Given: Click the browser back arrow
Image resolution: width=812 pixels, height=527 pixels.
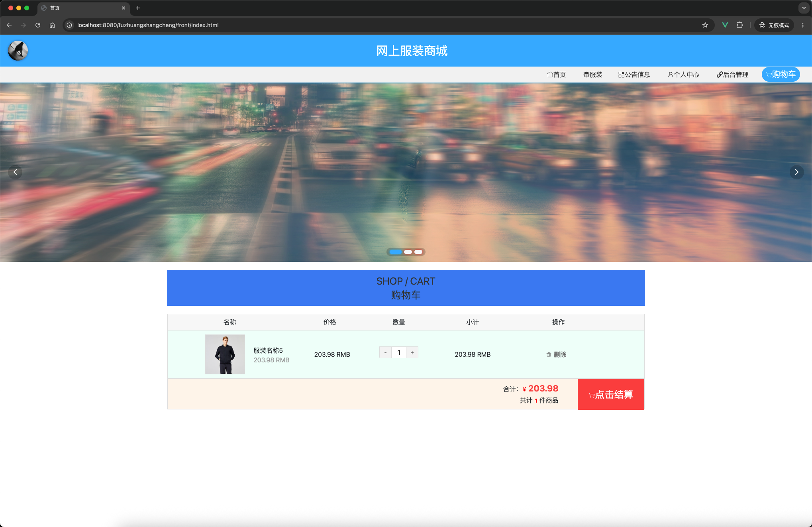Looking at the screenshot, I should point(9,25).
